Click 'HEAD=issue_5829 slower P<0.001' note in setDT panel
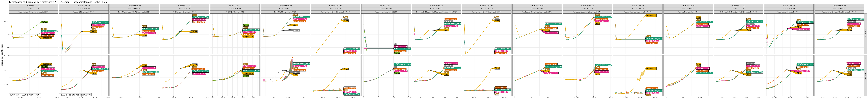868x102 pixels. 75,95
